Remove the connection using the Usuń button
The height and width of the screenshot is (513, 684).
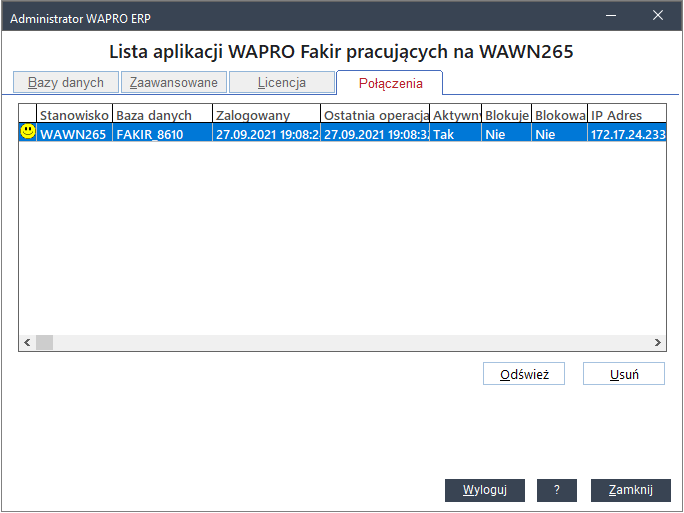624,374
